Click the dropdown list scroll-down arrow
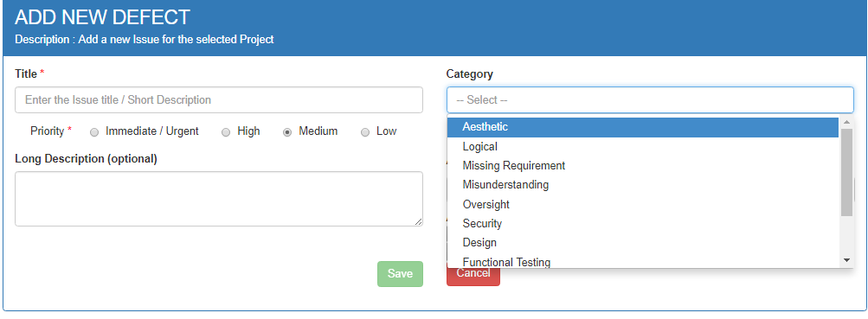Viewport: 868px width, 319px height. [x=846, y=260]
